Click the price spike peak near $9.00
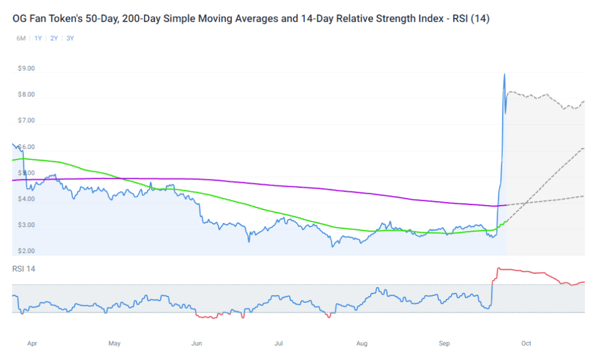This screenshot has height=364, width=597. pos(504,75)
